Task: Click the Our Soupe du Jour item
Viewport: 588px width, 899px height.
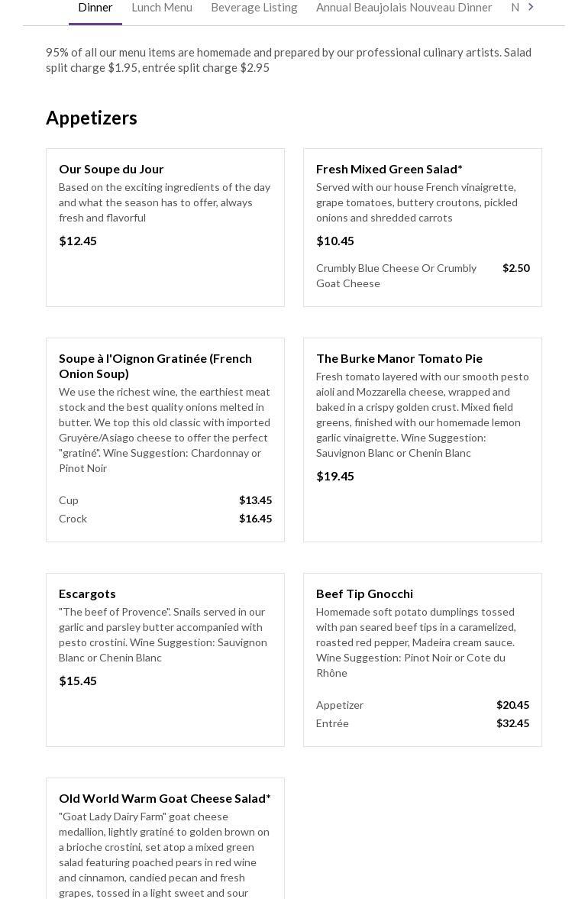Action: [111, 169]
